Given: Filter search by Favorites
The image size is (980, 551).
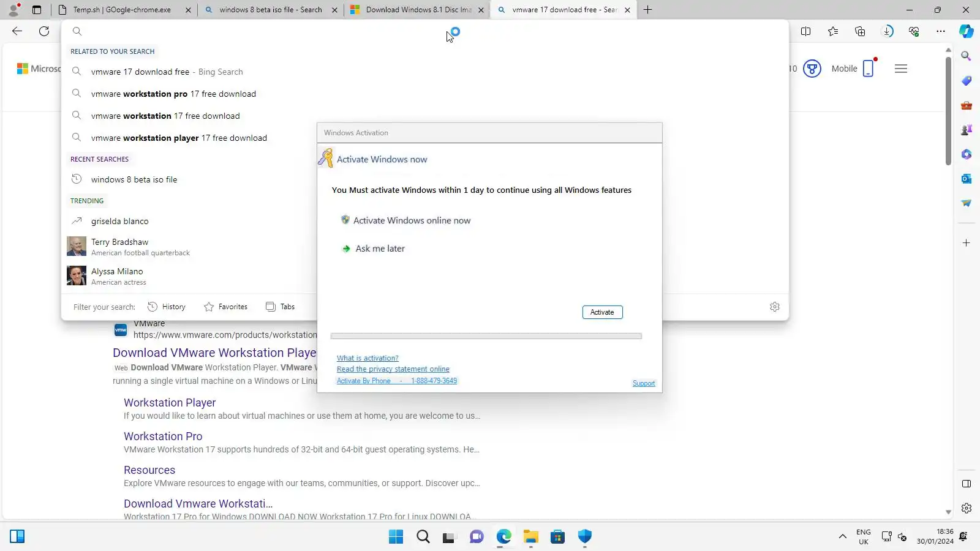Looking at the screenshot, I should click(x=225, y=307).
